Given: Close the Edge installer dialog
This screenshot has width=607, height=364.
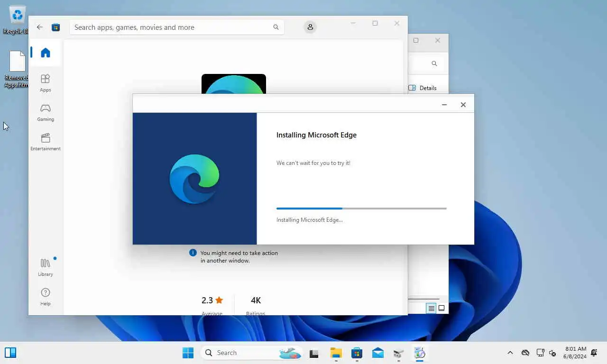Looking at the screenshot, I should (463, 105).
